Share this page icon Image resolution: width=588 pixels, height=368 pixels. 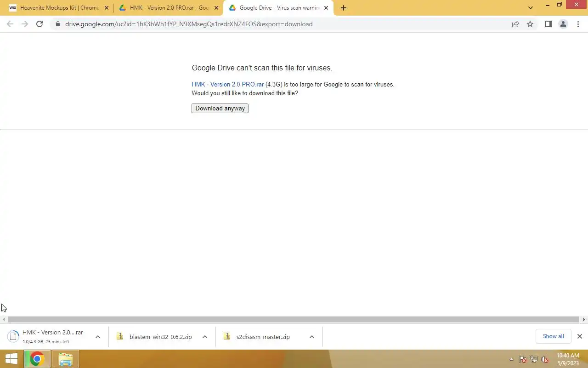click(x=515, y=24)
